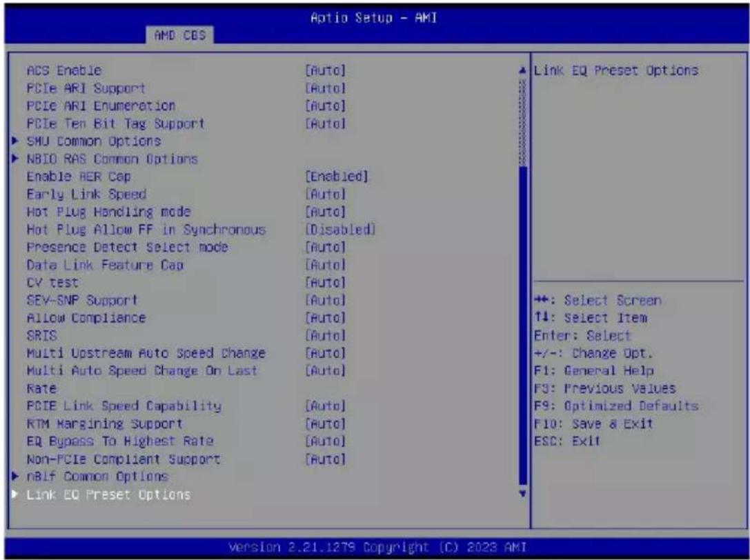Click the F9: Optimized Defaults hint
The image size is (750, 560).
(x=616, y=406)
